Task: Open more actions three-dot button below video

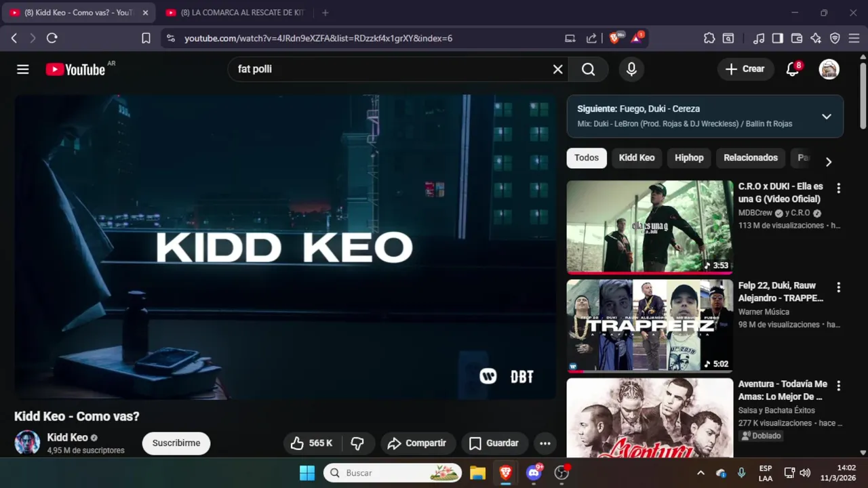Action: (x=545, y=443)
